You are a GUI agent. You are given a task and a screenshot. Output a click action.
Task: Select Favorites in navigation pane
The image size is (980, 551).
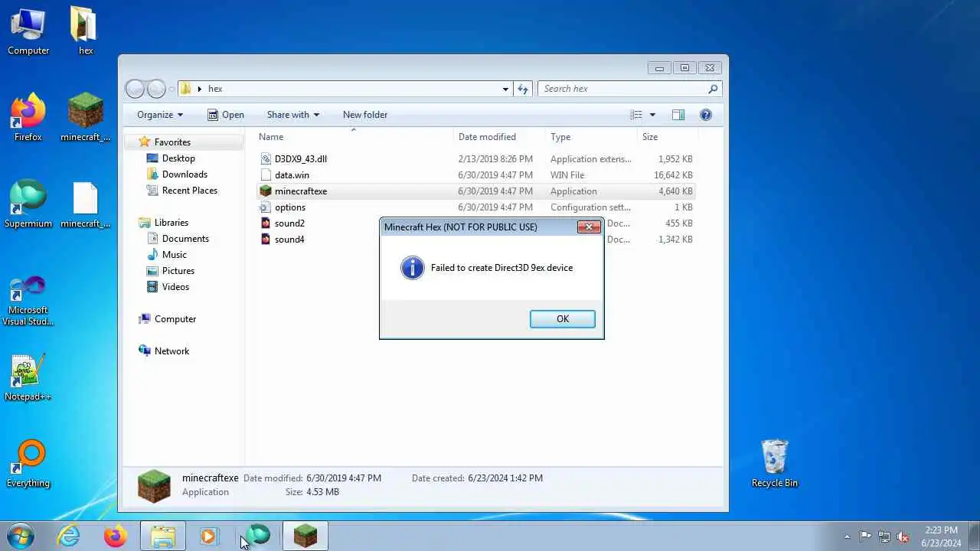(x=172, y=142)
